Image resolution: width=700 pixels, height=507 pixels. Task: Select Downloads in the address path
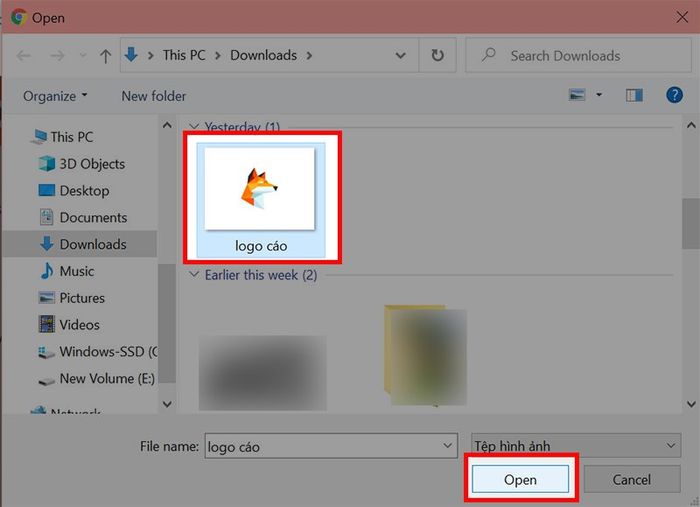[263, 55]
